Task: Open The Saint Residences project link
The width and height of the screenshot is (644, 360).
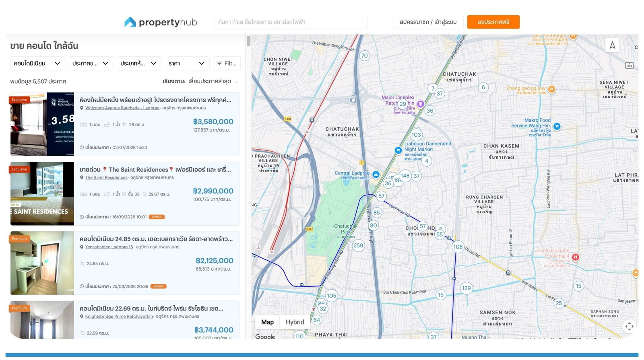Action: pos(106,177)
